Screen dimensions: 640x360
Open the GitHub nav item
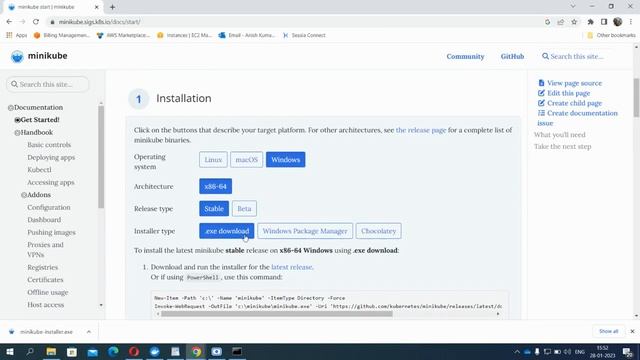[x=512, y=56]
